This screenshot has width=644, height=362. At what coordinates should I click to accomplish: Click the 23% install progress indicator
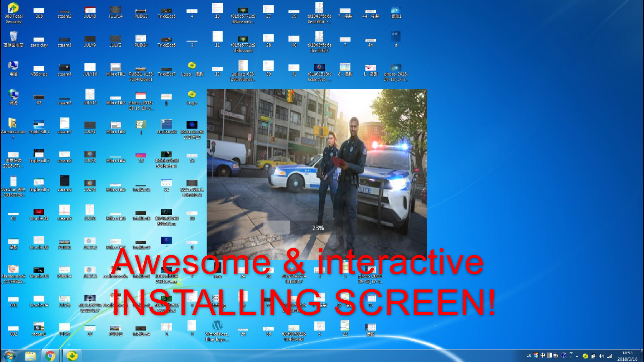pos(318,228)
